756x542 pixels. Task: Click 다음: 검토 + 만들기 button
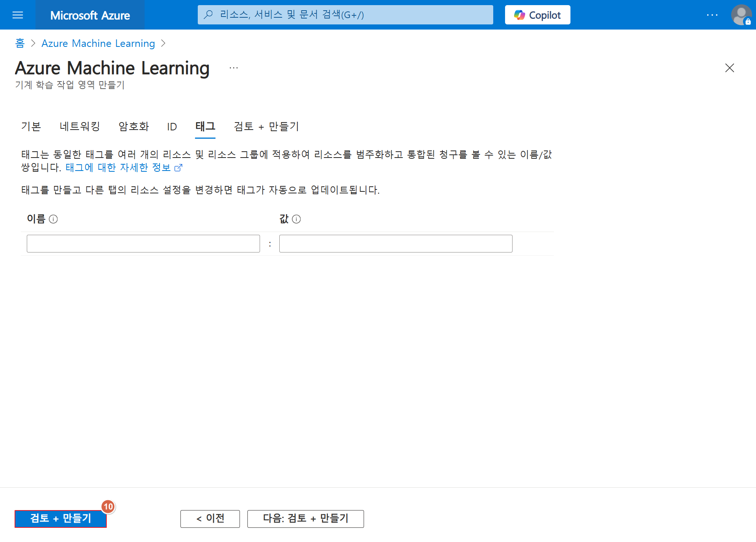tap(305, 518)
